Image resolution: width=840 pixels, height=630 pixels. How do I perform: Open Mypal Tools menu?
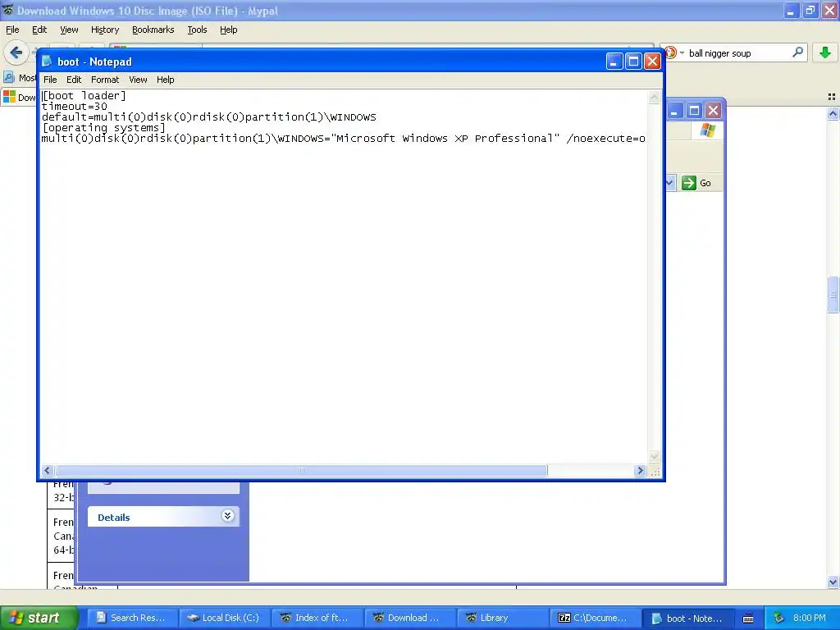[x=197, y=30]
